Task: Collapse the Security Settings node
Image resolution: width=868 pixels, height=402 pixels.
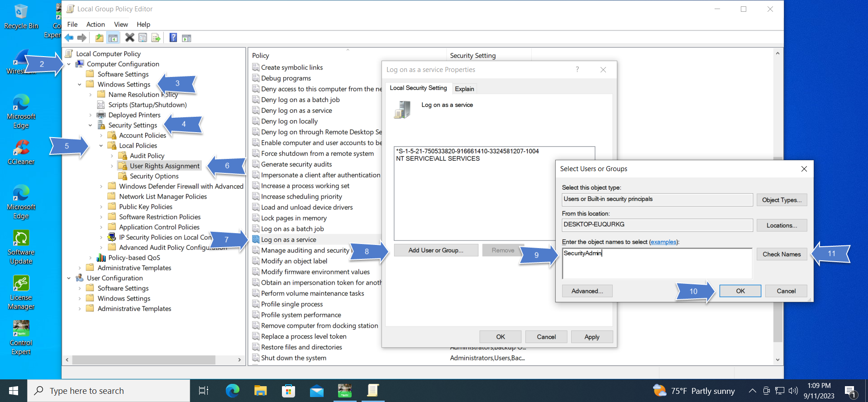Action: [x=91, y=125]
